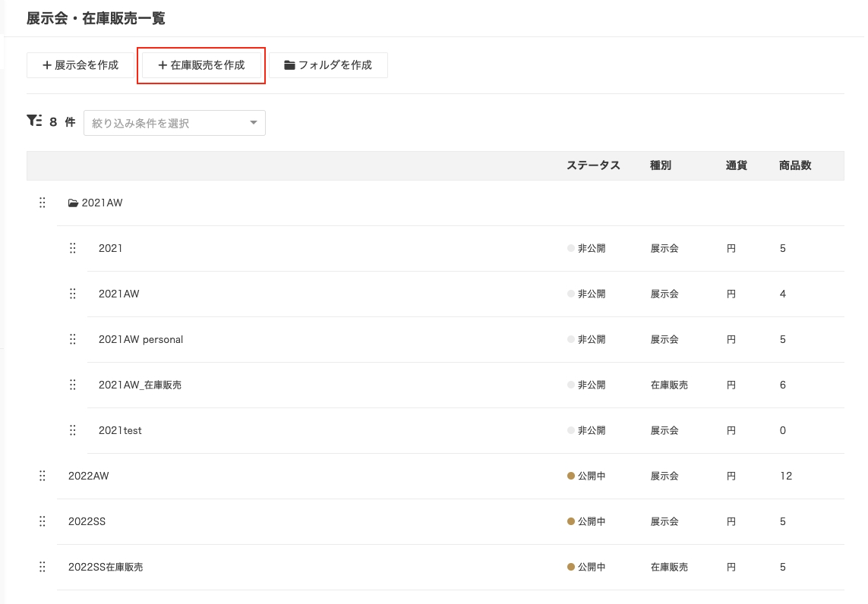Click the 公開中 indicator next to 2022SS
Screen dimensions: 868x604
pyautogui.click(x=570, y=521)
